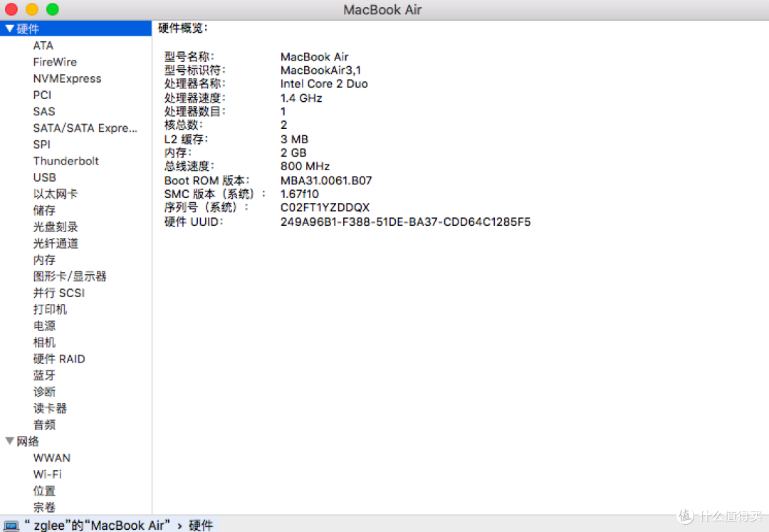Click L2 cache value 3 MB

point(294,140)
